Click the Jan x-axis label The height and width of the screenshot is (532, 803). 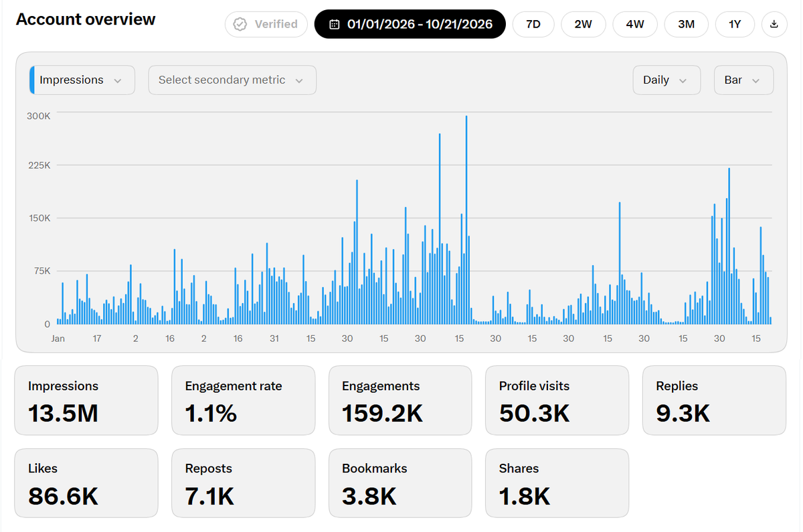[x=58, y=339]
